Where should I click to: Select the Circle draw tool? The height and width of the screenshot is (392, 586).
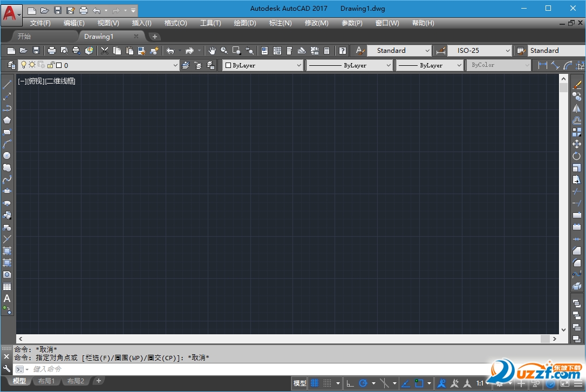point(7,156)
